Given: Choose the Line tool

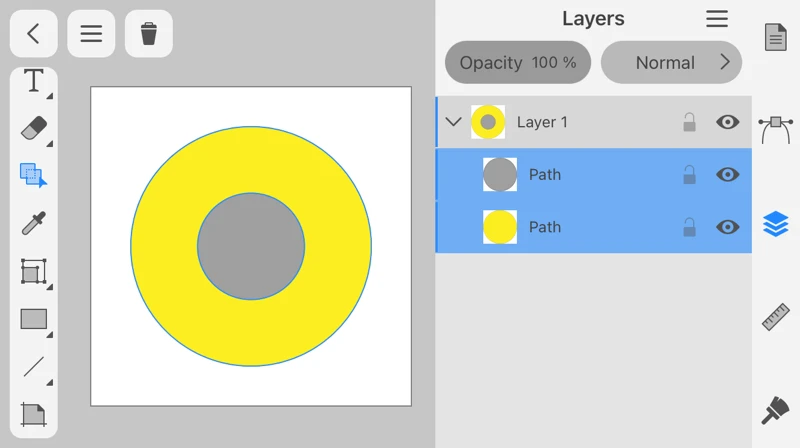Looking at the screenshot, I should pyautogui.click(x=34, y=366).
